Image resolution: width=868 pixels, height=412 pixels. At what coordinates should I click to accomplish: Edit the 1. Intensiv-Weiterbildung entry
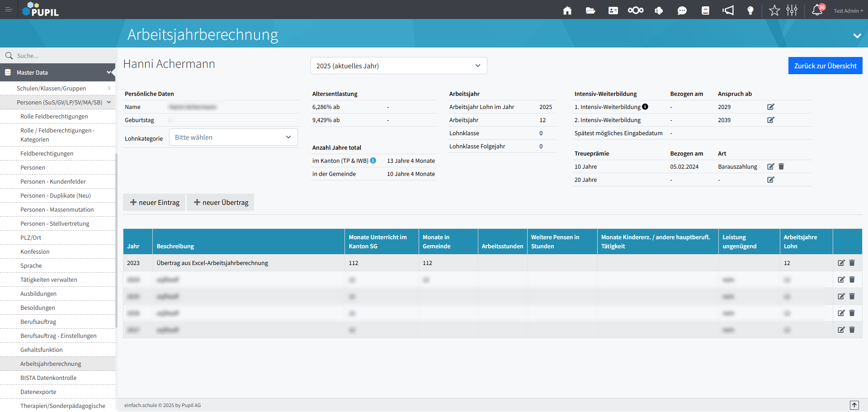[771, 107]
